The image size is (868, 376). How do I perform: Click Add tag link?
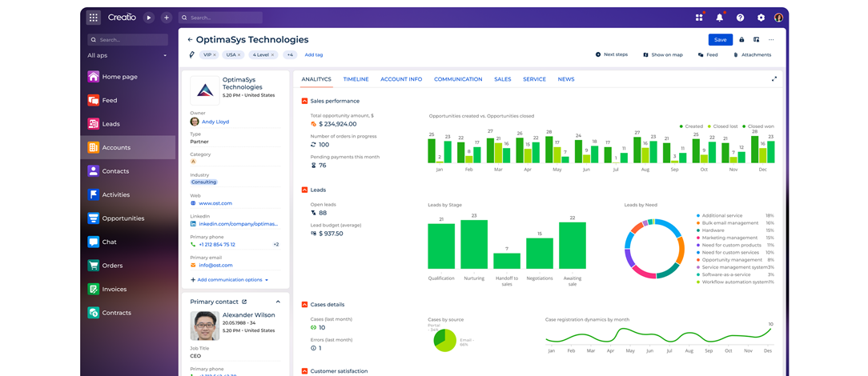tap(314, 54)
